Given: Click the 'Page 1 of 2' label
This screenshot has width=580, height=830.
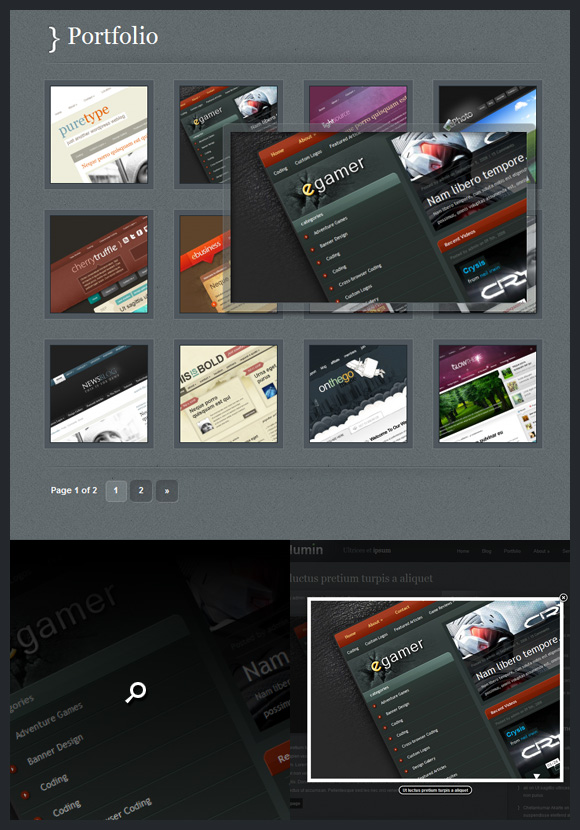Looking at the screenshot, I should [74, 490].
